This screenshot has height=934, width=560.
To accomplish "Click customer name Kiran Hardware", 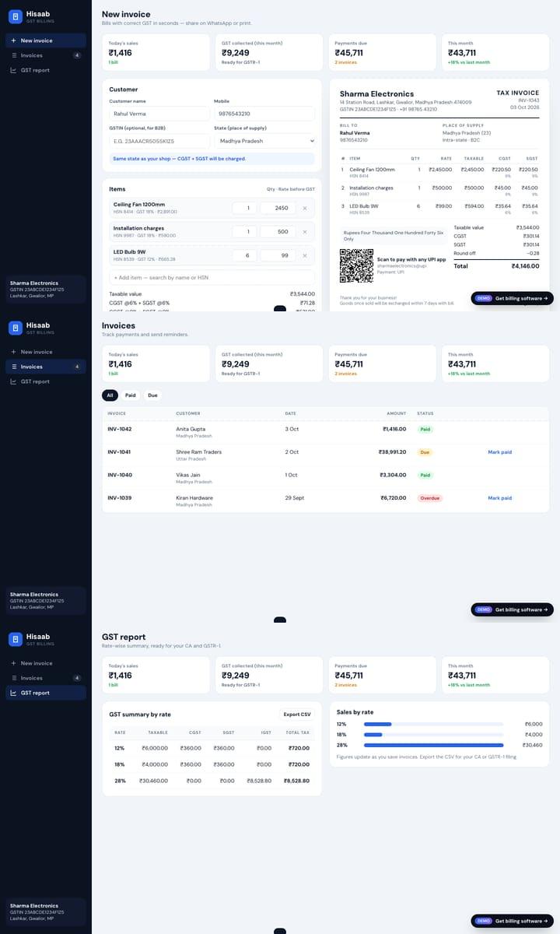I will point(194,497).
